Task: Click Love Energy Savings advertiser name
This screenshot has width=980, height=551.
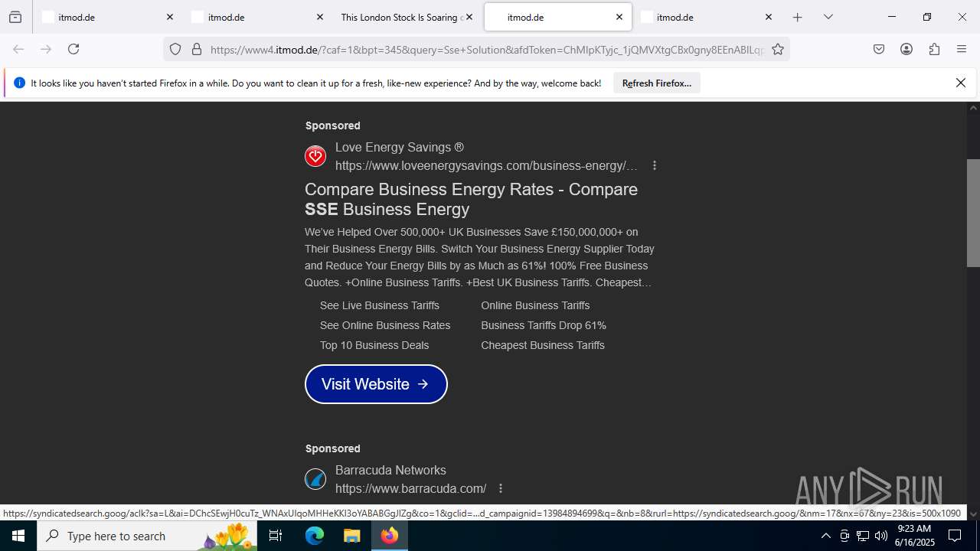Action: (400, 147)
